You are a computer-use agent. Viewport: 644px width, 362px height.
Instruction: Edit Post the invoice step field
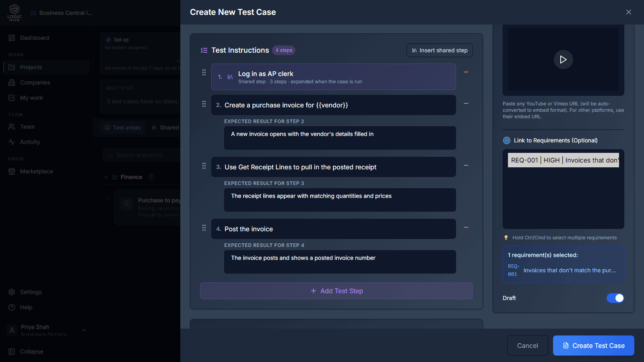tap(334, 229)
